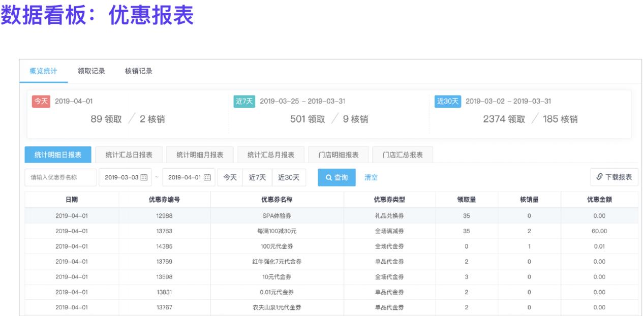Image resolution: width=644 pixels, height=316 pixels.
Task: Run the query with the 查询 button
Action: pos(336,177)
